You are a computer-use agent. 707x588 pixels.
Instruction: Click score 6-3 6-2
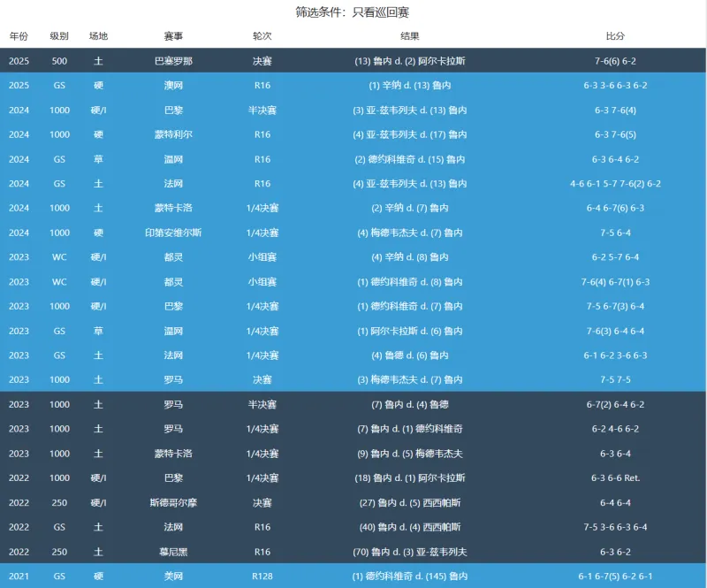(x=615, y=552)
